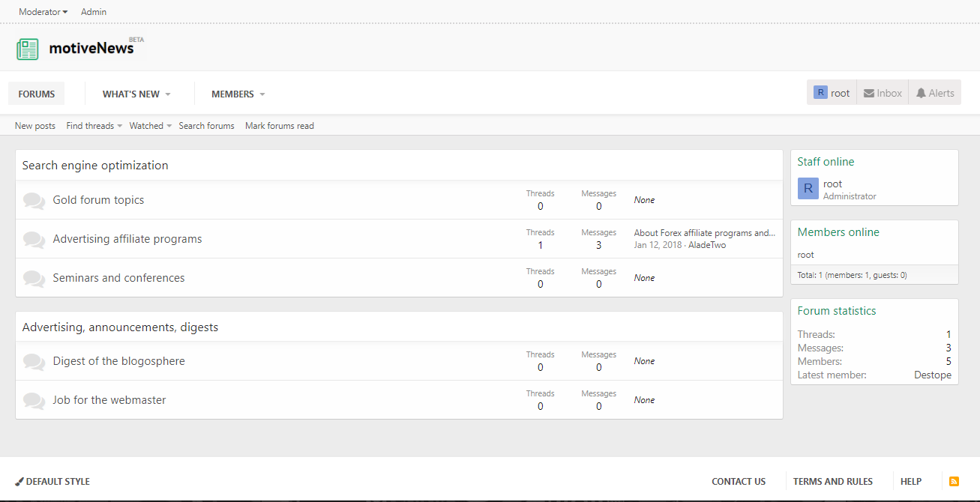
Task: Click the motiveNews newspaper logo icon
Action: pyautogui.click(x=28, y=49)
